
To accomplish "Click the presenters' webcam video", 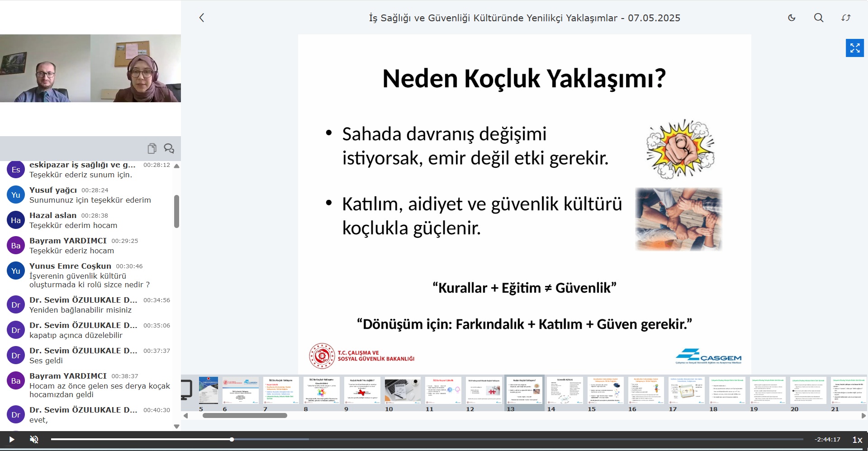I will (90, 68).
